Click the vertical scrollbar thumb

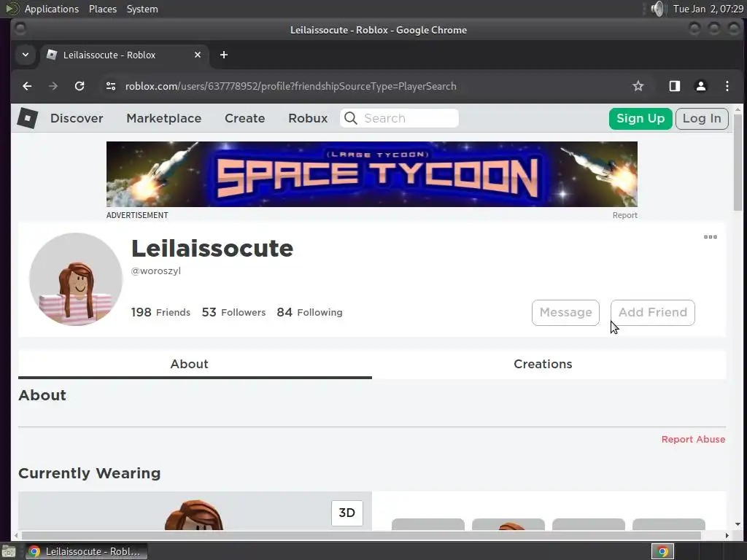[x=738, y=162]
